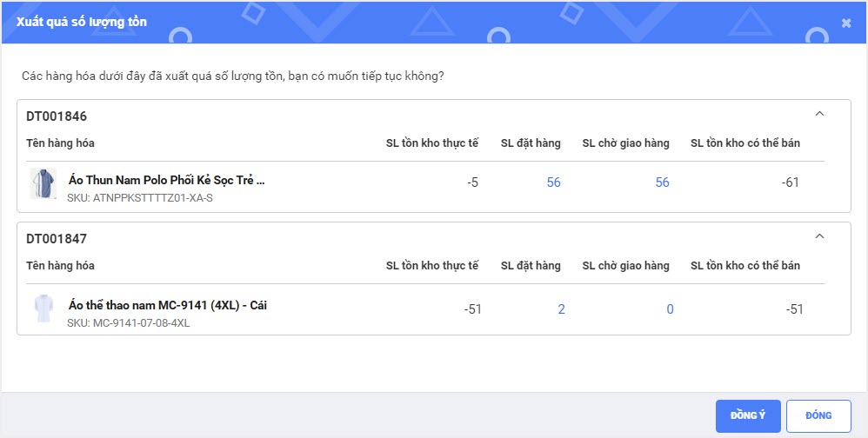
Task: Click actual stock value -5
Action: (471, 182)
